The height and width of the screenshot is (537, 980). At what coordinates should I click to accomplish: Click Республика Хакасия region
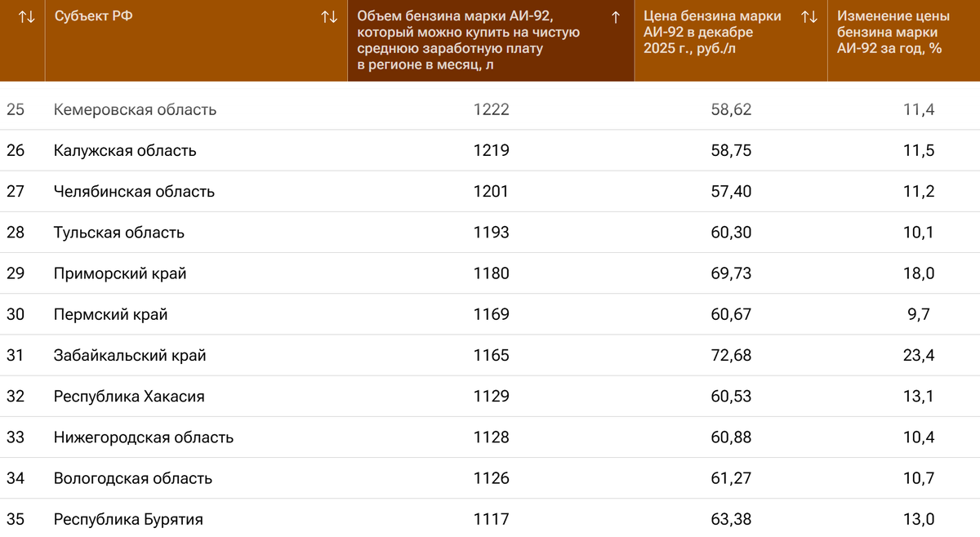tap(129, 397)
